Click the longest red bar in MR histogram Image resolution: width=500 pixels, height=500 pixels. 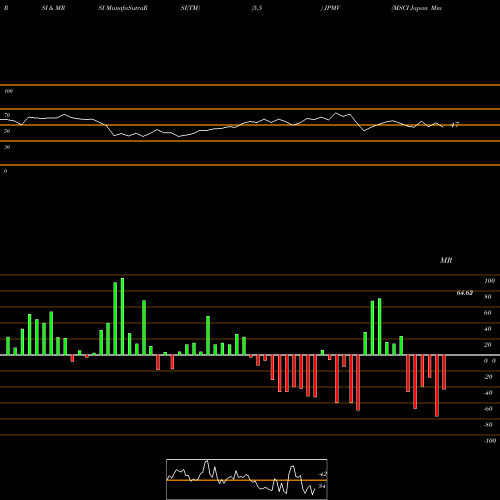437,386
